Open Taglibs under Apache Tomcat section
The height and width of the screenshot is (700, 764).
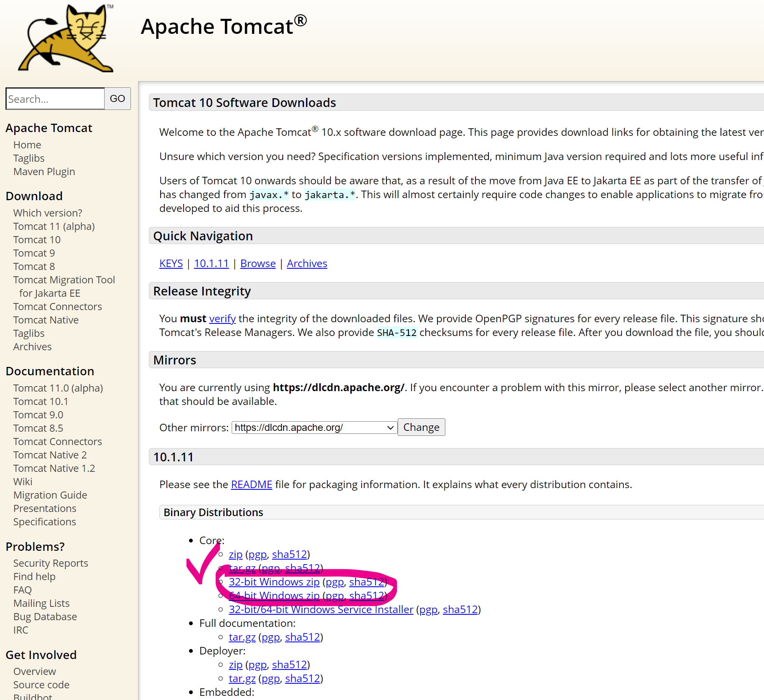point(29,158)
